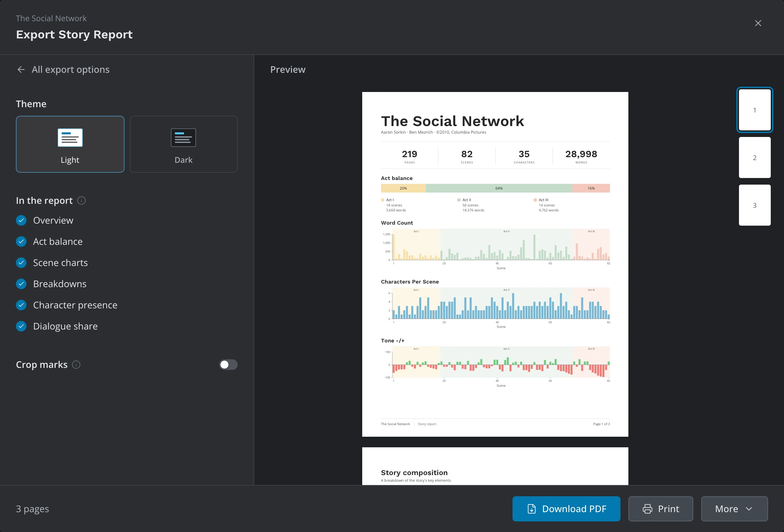Click the 219 pages statistic
This screenshot has width=784, height=532.
[410, 156]
